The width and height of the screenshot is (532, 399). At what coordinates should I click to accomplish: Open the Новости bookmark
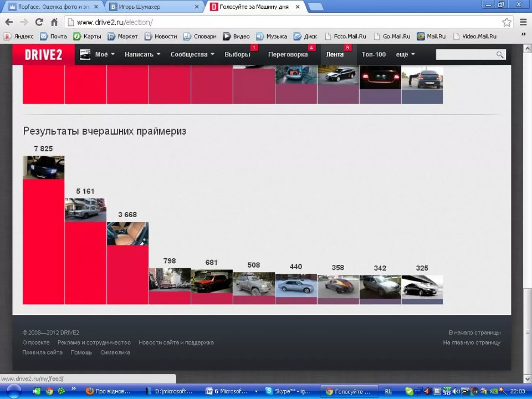pyautogui.click(x=161, y=36)
